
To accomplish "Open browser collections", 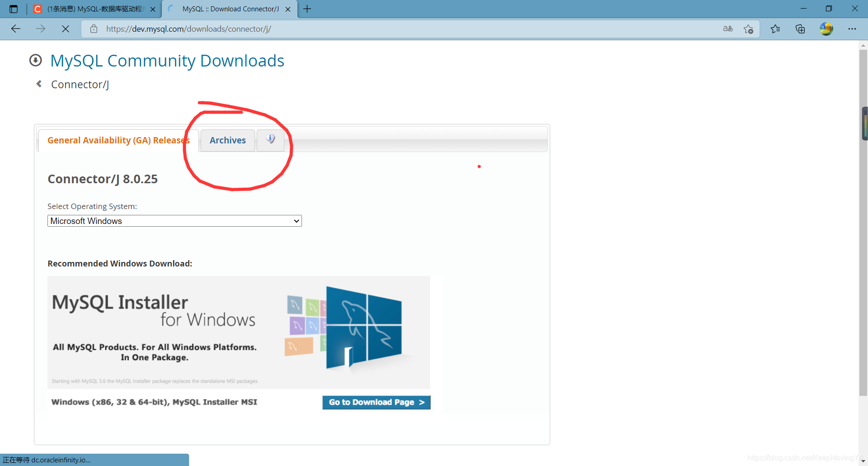I will [x=800, y=29].
